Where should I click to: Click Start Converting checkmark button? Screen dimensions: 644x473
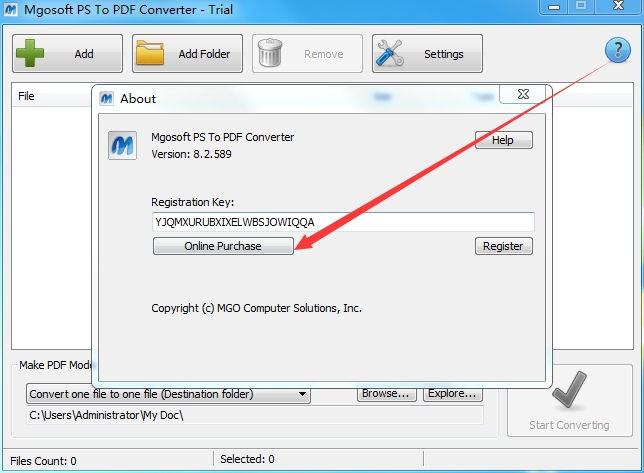pos(569,400)
